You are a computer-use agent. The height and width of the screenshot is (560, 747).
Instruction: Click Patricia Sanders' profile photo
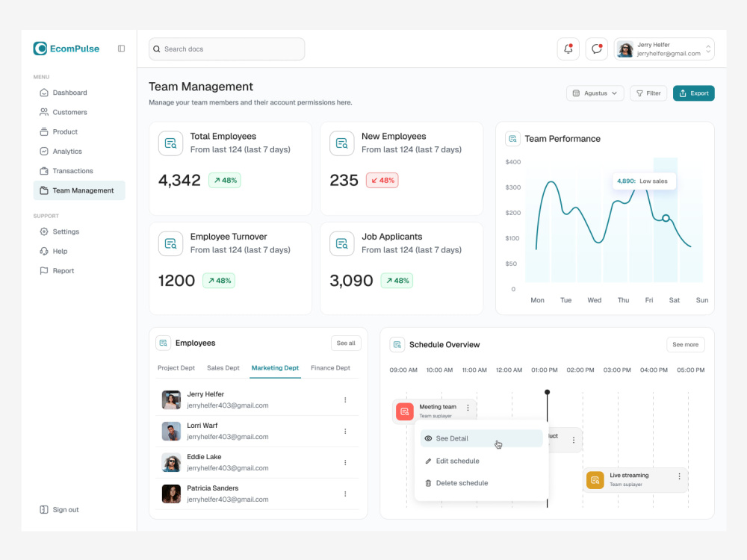(171, 494)
